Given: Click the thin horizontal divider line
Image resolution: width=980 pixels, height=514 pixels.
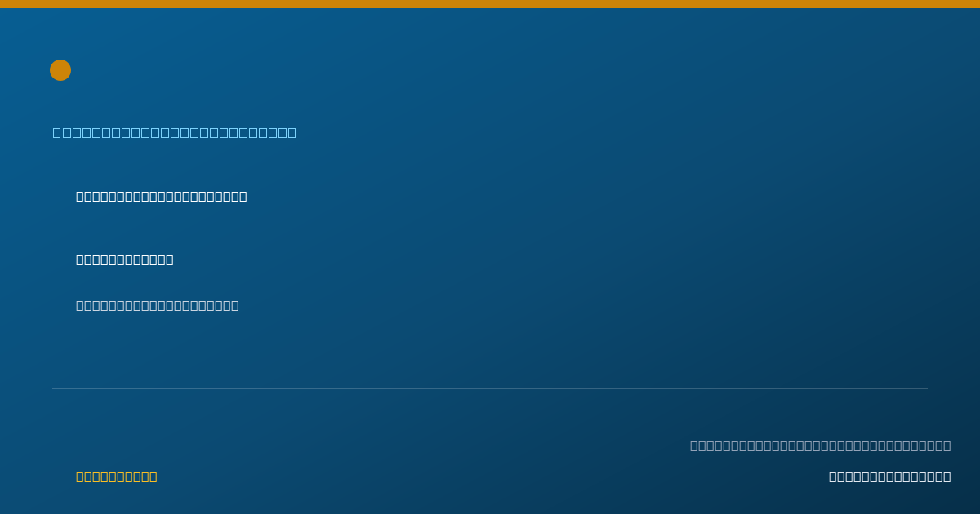Looking at the screenshot, I should click(490, 388).
